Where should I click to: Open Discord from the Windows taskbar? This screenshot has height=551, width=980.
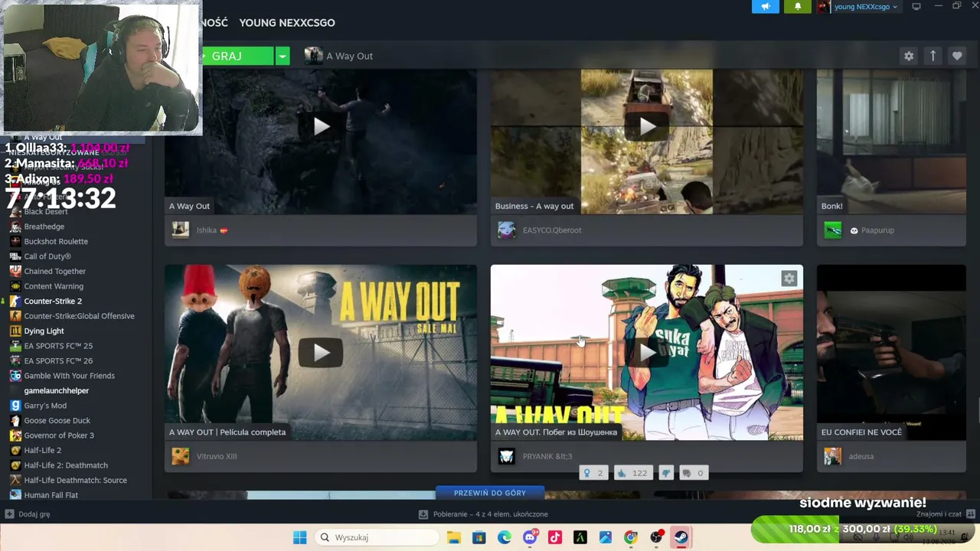530,537
